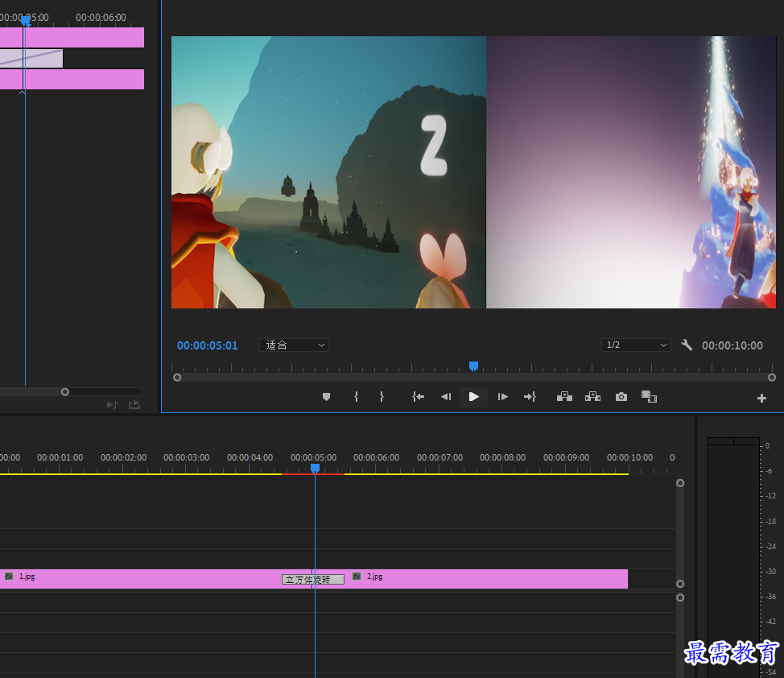Click the monitor zoom bar right handle
The image size is (784, 678).
pyautogui.click(x=772, y=378)
